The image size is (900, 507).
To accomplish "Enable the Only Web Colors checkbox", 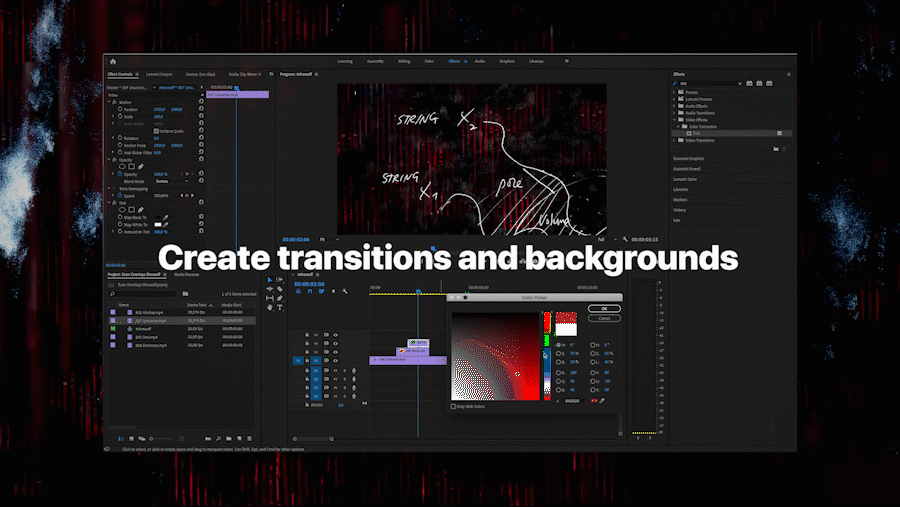I will coord(453,406).
